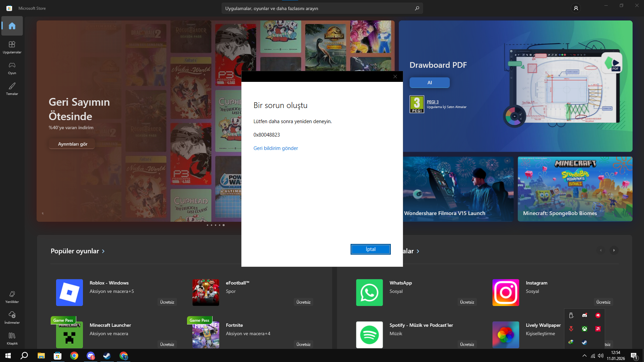The image size is (644, 362).
Task: Click the Geri Sayımın Ötesinde heading
Action: click(x=79, y=109)
